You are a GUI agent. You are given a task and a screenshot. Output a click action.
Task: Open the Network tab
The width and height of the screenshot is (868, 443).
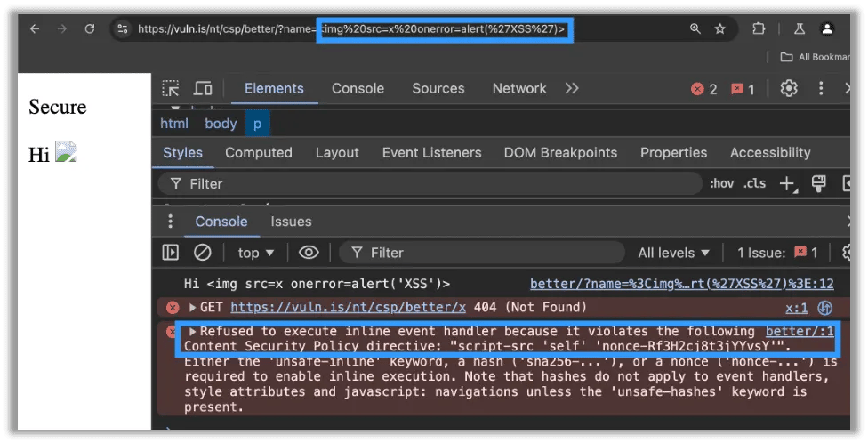coord(519,89)
